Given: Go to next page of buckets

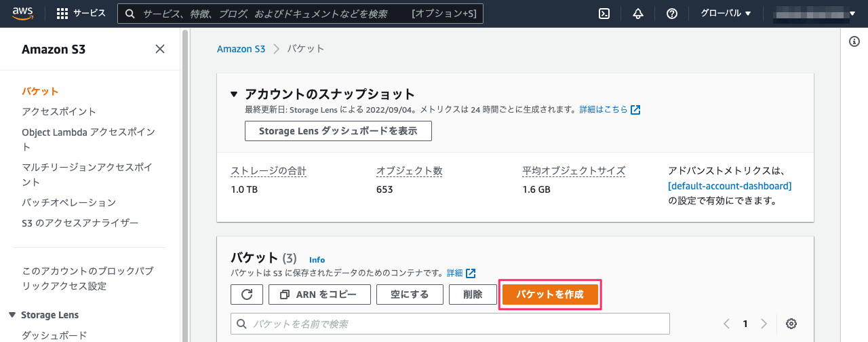Looking at the screenshot, I should [x=764, y=324].
